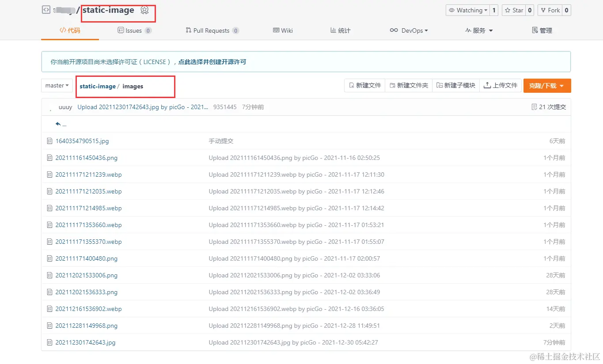Click the Watching count 1
The height and width of the screenshot is (364, 603).
(494, 10)
